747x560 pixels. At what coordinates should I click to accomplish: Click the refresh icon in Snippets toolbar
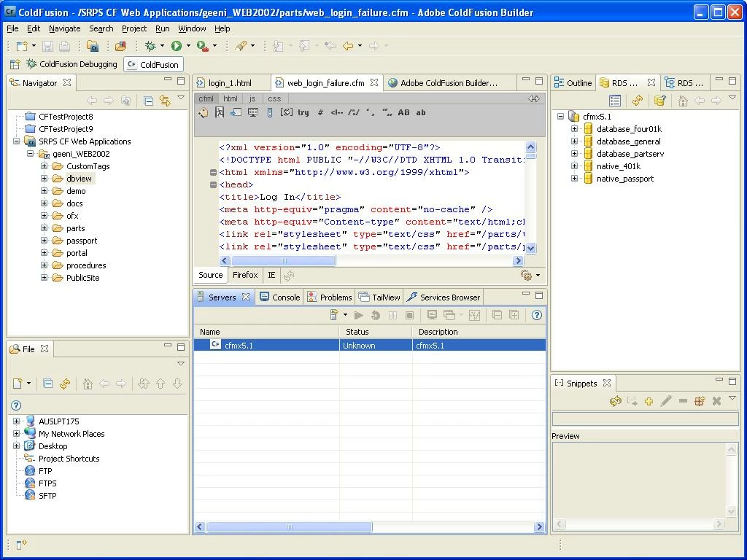point(615,401)
